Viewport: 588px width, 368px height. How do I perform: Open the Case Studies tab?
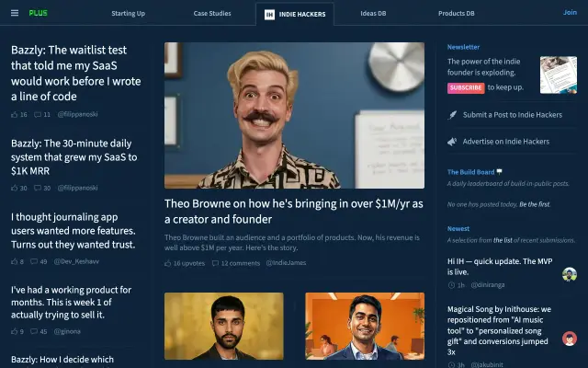pos(212,14)
